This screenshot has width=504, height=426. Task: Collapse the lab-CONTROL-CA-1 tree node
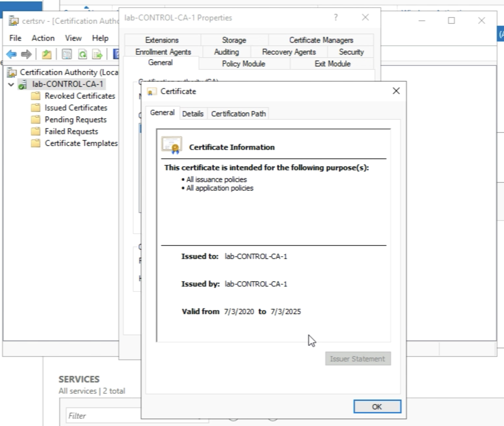click(x=11, y=84)
